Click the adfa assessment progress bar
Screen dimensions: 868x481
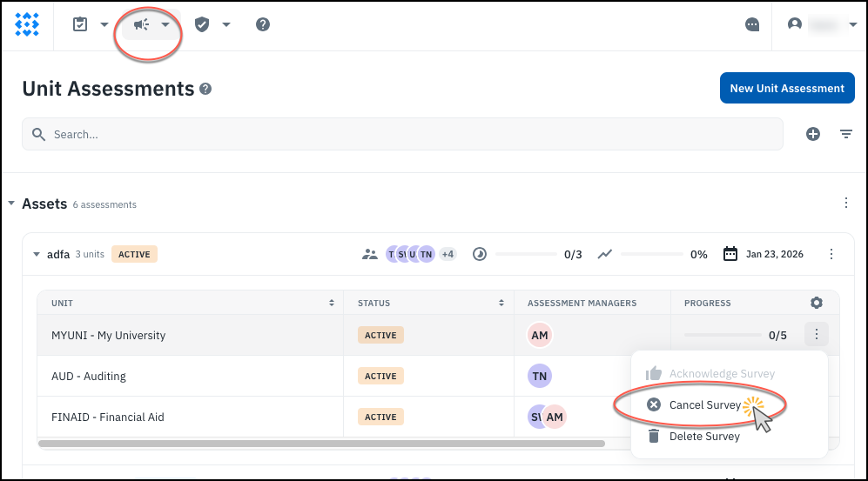tap(526, 255)
